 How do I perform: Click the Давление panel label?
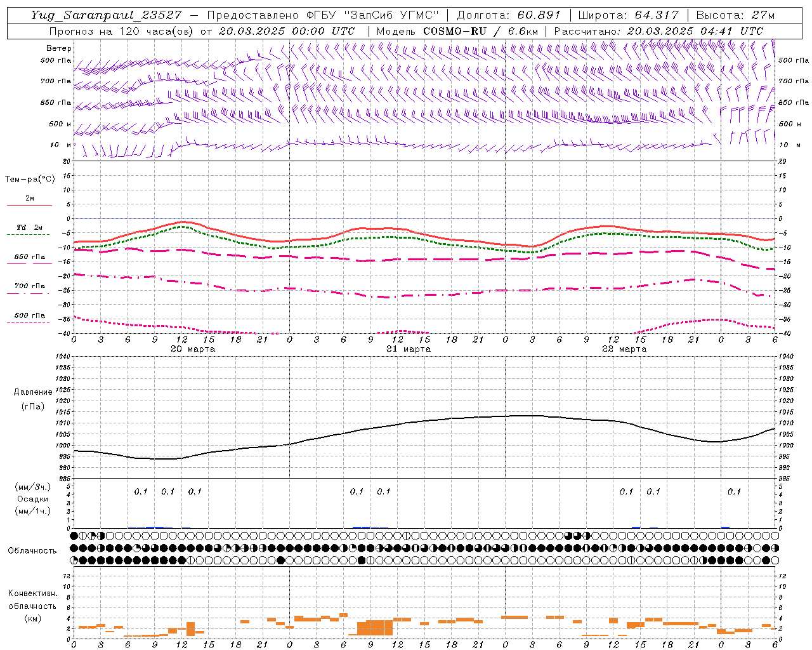pyautogui.click(x=33, y=392)
